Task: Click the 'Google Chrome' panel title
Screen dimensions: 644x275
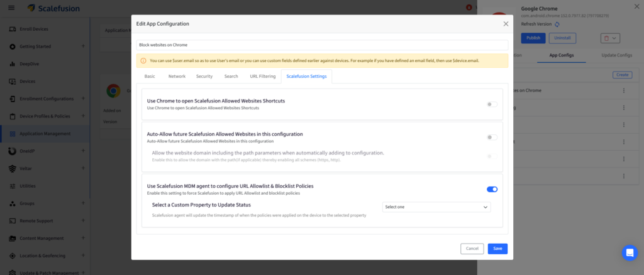Action: 539,9
